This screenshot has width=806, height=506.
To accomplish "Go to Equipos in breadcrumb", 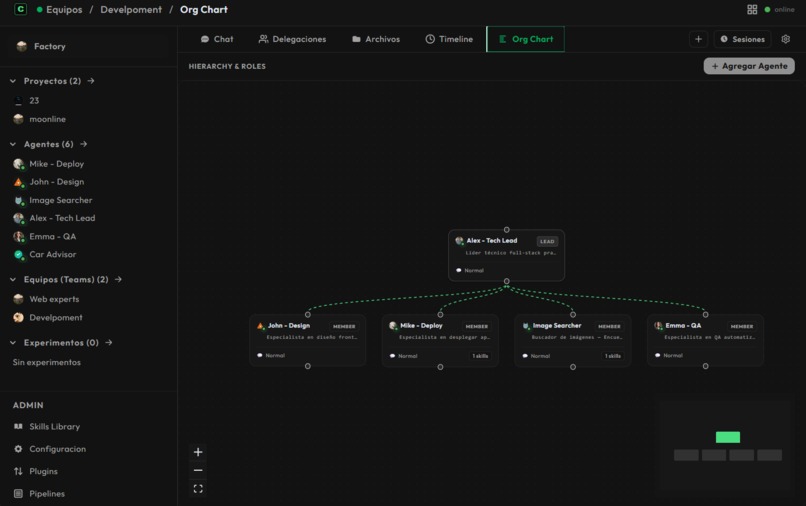I will 64,9.
